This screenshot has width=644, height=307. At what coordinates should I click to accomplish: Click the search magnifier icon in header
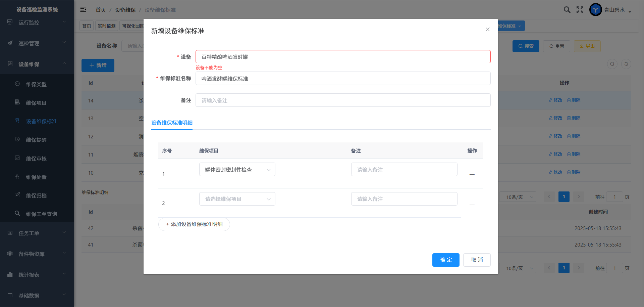tap(567, 10)
